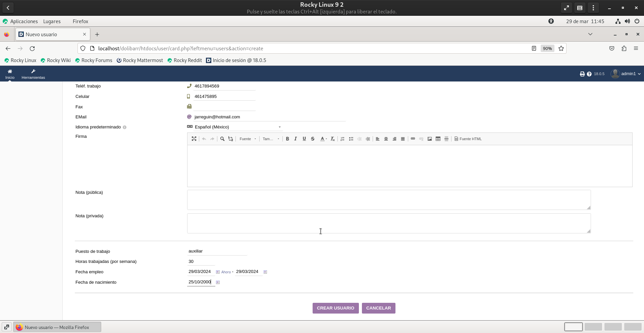
Task: Click the Nota (pública) text area
Action: click(x=389, y=200)
